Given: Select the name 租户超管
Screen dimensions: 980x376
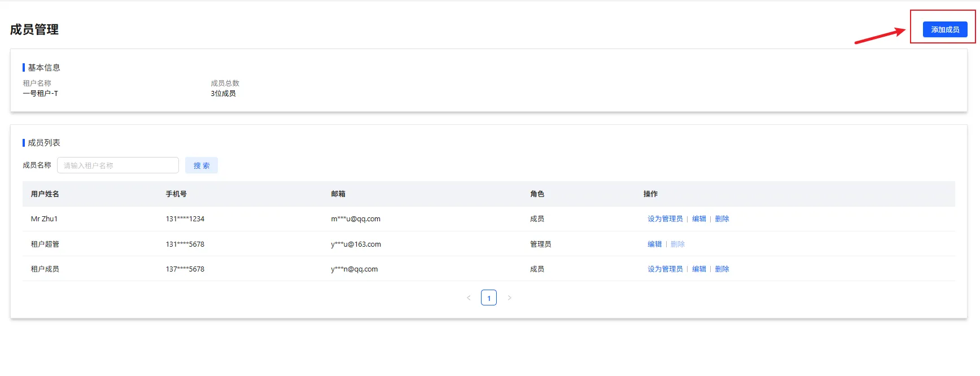Looking at the screenshot, I should (x=45, y=244).
